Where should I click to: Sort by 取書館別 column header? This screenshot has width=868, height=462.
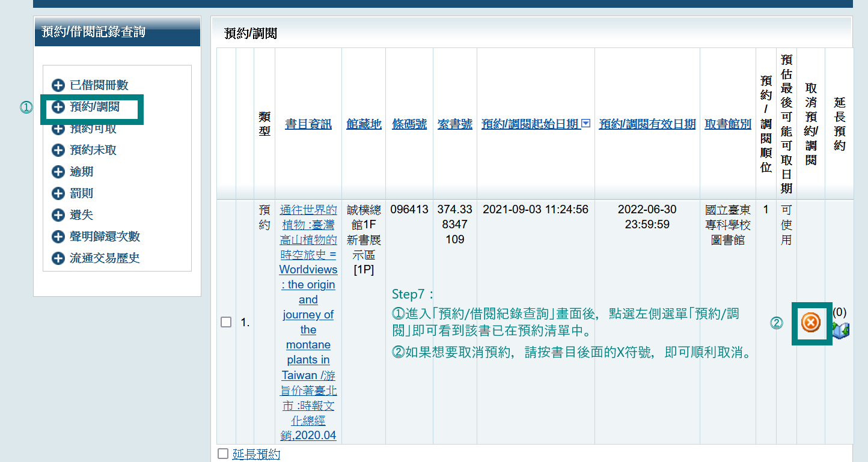[728, 124]
